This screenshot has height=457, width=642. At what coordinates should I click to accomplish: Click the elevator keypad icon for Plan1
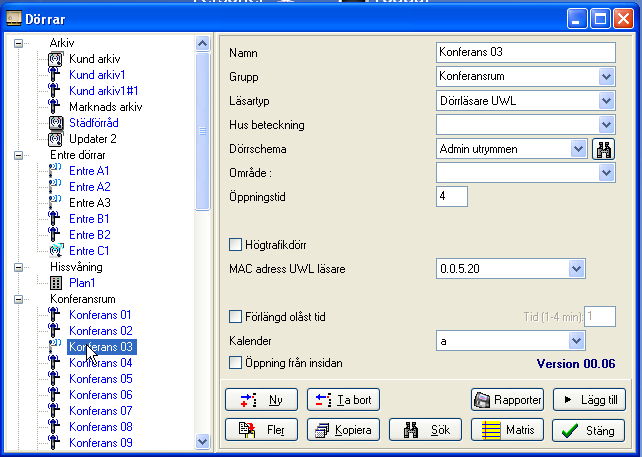55,283
